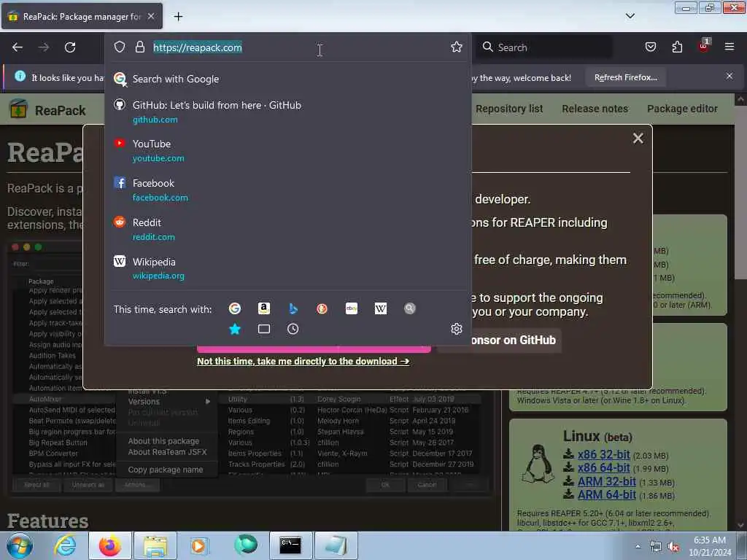Viewport: 747px width, 560px height.
Task: Open the tracking protection shield icon
Action: (120, 47)
